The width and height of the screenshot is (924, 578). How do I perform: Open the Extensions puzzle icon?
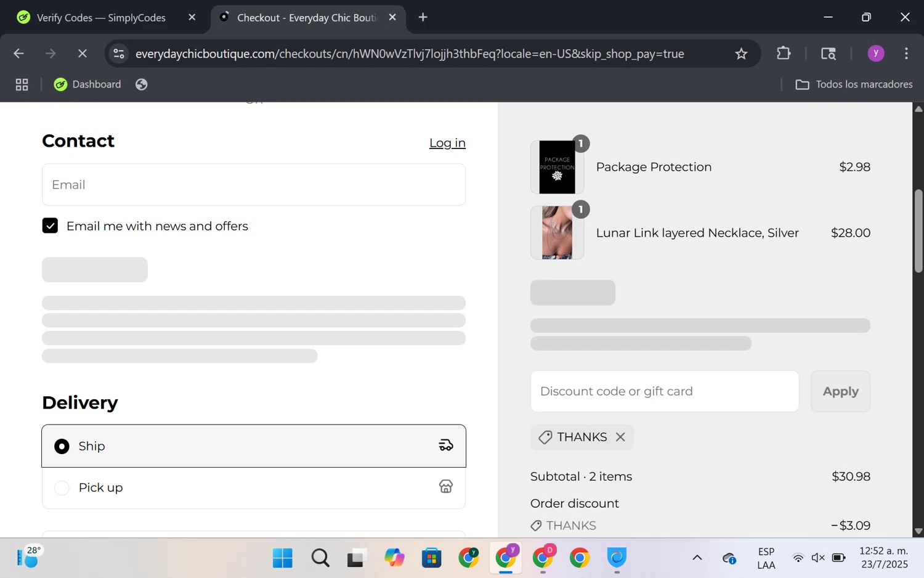(784, 54)
